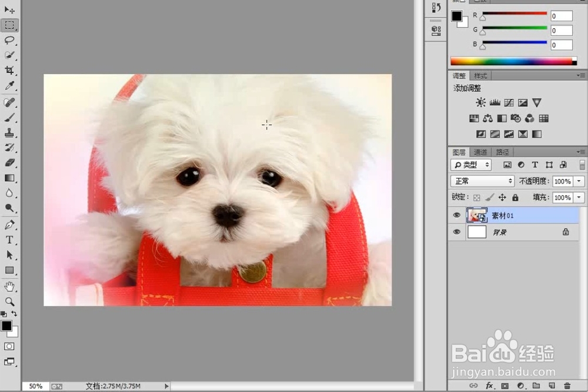Swap foreground and background colors
Screen dimensions: 588x392
coord(14,314)
